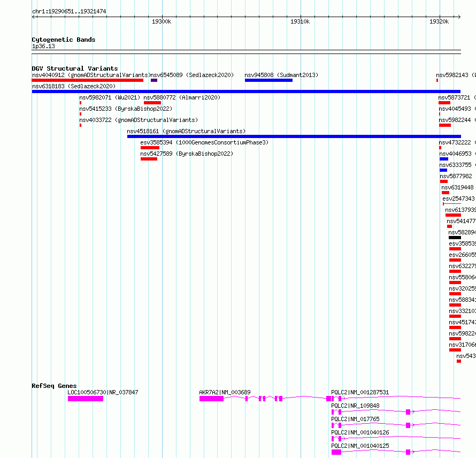The height and width of the screenshot is (458, 476).
Task: Click the DGV Structural Variants track title
Action: pos(75,68)
